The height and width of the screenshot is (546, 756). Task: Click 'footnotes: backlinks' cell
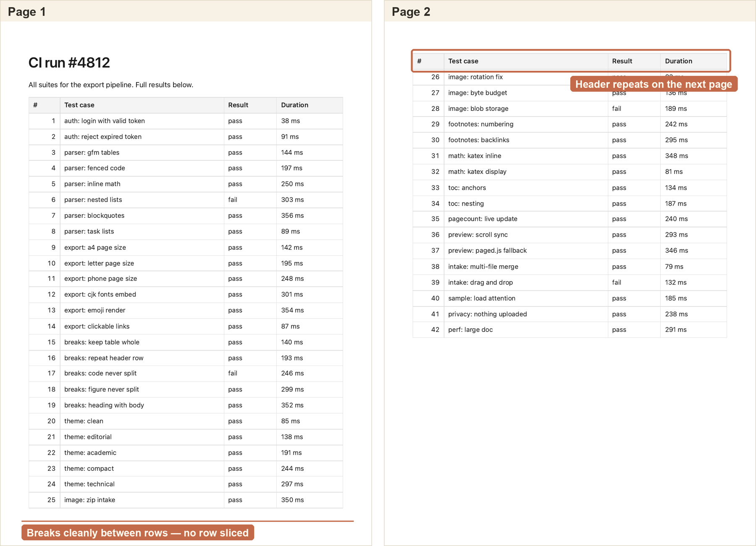coord(526,140)
